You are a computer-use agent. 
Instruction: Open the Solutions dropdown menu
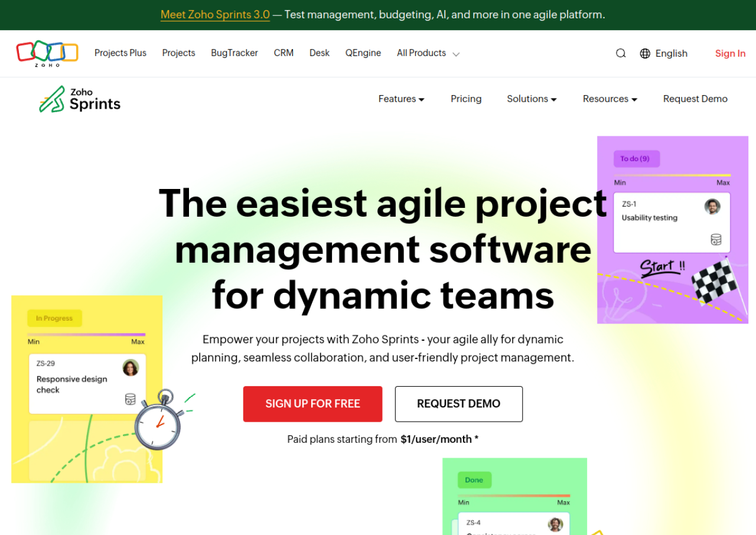532,99
